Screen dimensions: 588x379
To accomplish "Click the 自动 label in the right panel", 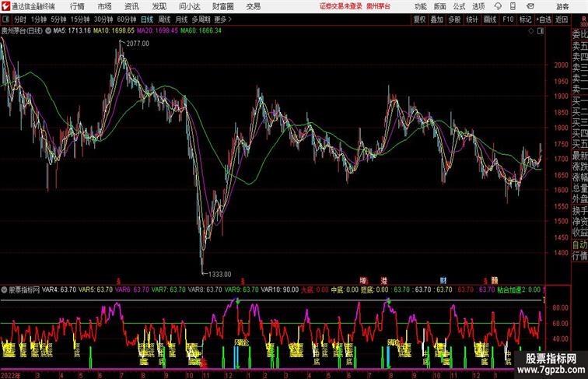I will (x=579, y=244).
